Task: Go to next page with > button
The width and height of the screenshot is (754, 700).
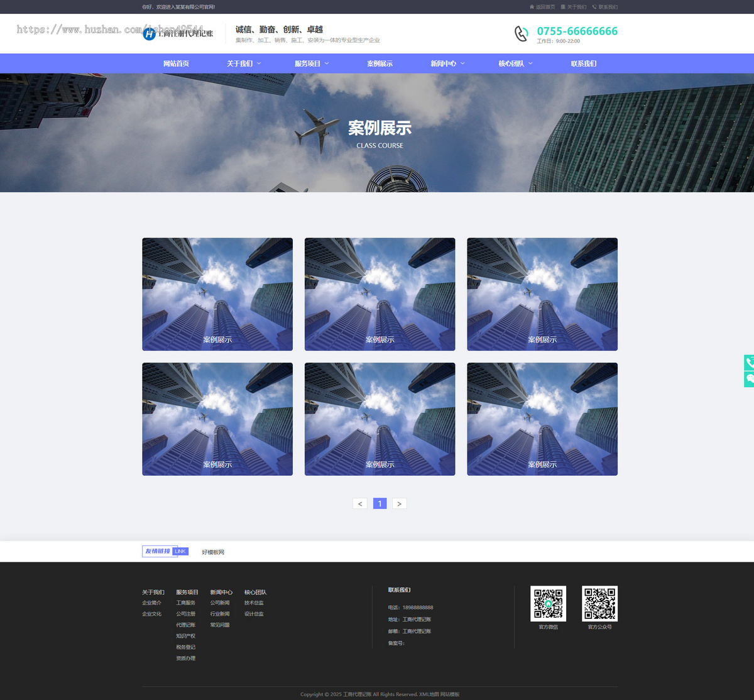Action: click(399, 503)
